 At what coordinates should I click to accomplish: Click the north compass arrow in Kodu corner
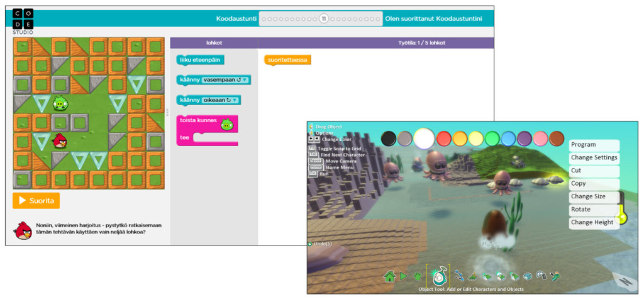625,282
